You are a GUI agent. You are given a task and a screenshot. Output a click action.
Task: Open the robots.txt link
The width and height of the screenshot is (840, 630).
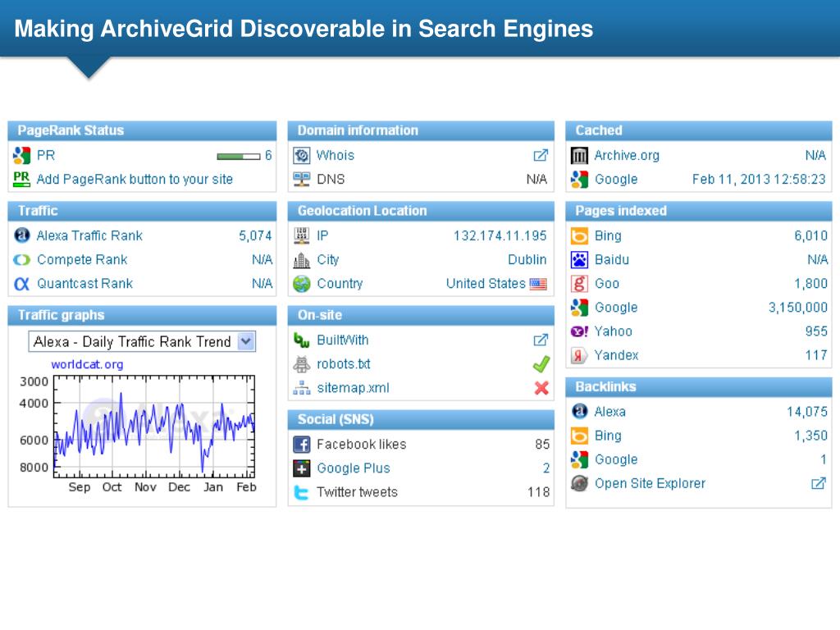click(344, 364)
